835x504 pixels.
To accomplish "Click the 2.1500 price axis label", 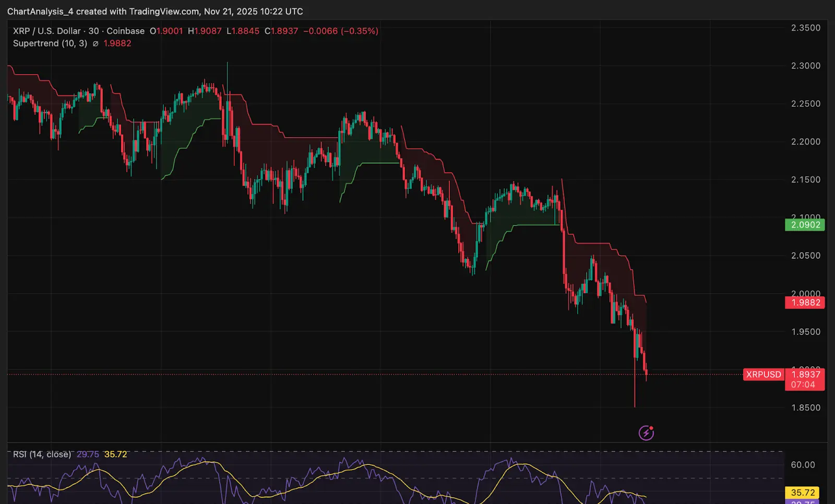I will 806,180.
